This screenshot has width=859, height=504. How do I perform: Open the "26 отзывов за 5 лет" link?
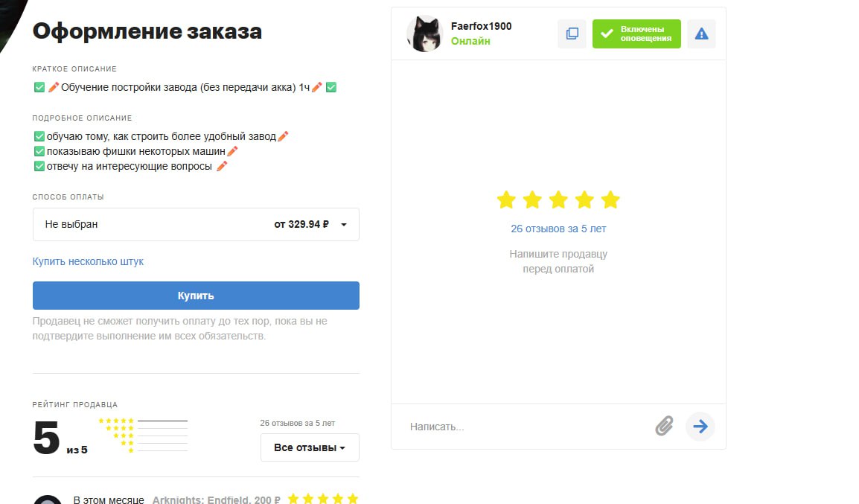point(558,229)
